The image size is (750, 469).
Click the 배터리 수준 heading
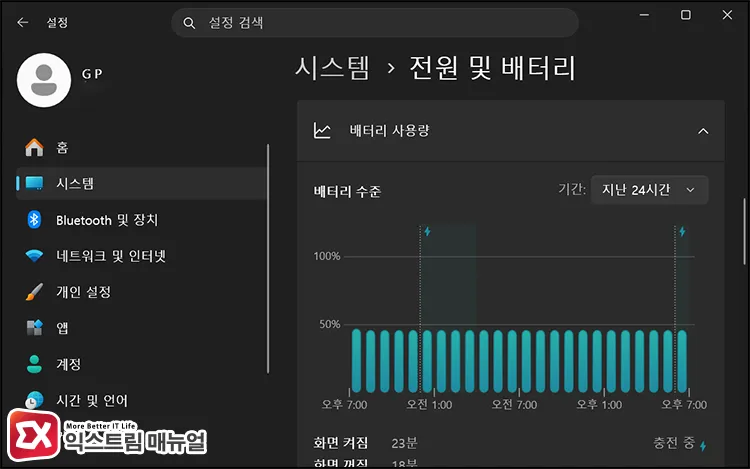click(347, 192)
